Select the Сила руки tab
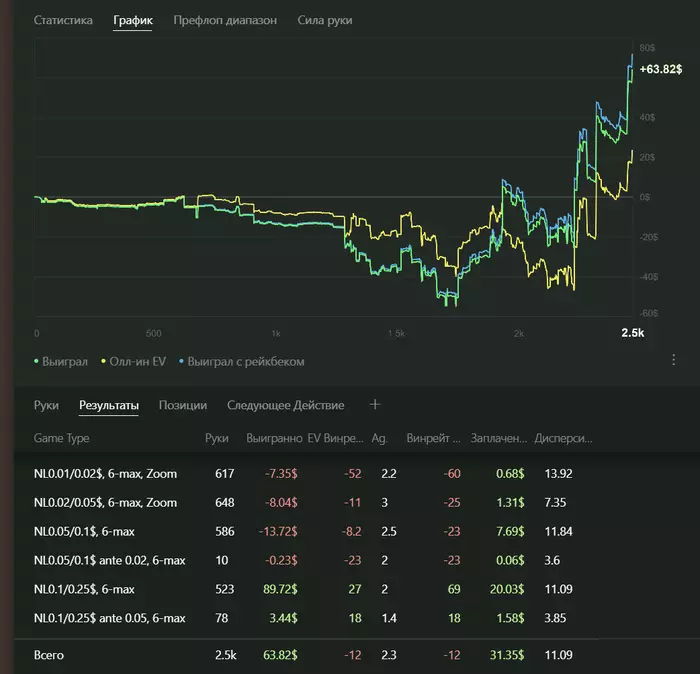Image resolution: width=700 pixels, height=674 pixels. click(324, 20)
